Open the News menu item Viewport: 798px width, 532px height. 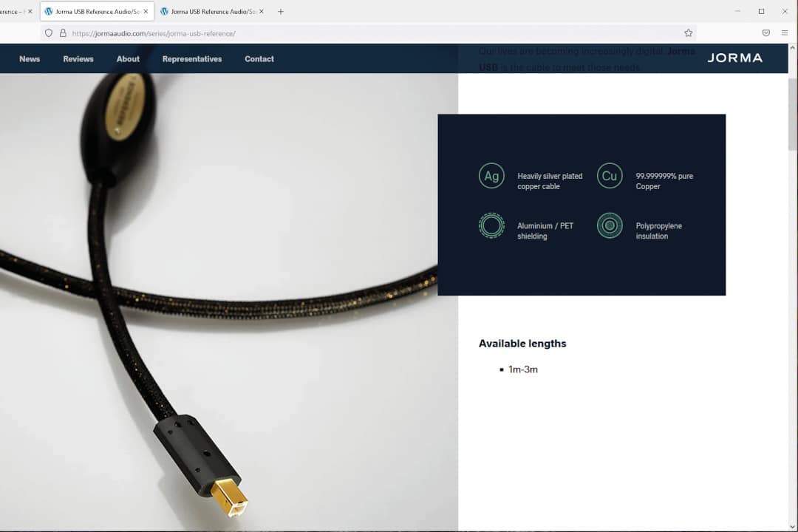click(30, 59)
